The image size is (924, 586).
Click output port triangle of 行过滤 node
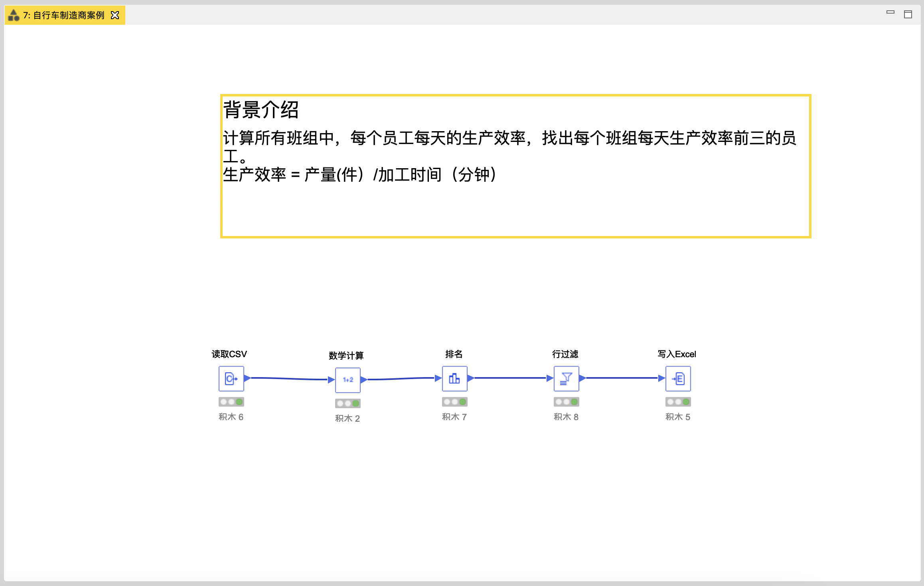click(582, 378)
